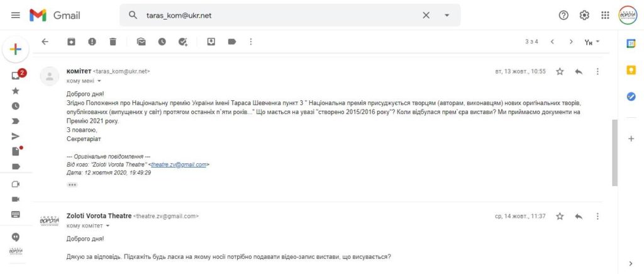Click the vertical scrollbar thumb
The image size is (644, 274).
coord(614,152)
